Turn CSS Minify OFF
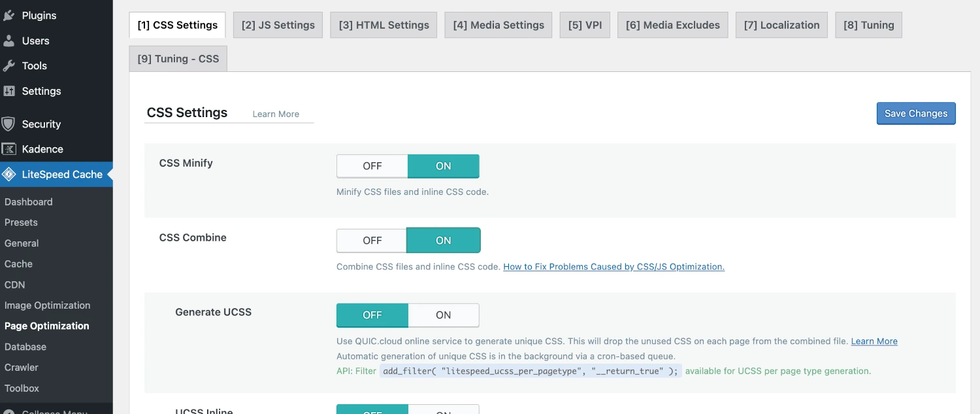This screenshot has width=980, height=414. tap(372, 166)
